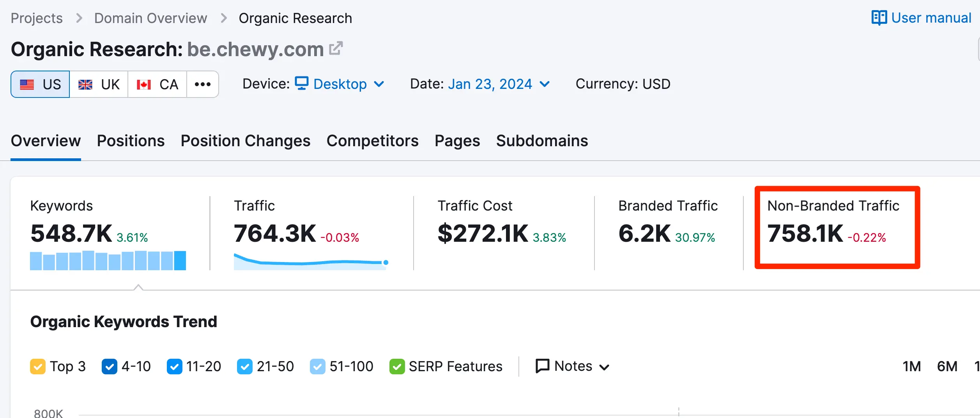The image size is (980, 418).
Task: Disable the SERP Features checkbox
Action: pyautogui.click(x=397, y=367)
